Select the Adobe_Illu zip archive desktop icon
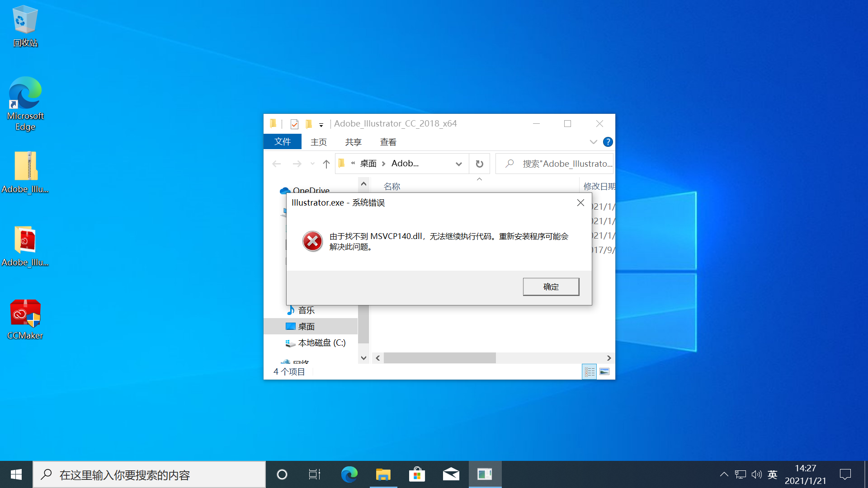Image resolution: width=868 pixels, height=488 pixels. click(25, 173)
